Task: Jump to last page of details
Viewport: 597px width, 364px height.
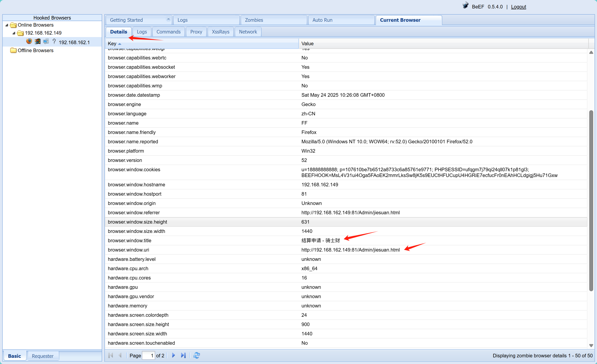Action: click(x=183, y=355)
